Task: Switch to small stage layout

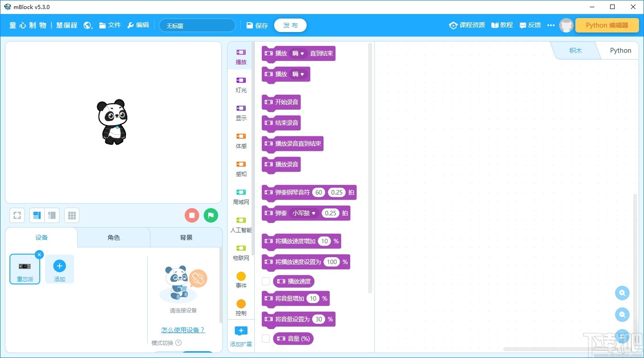Action: [x=52, y=215]
